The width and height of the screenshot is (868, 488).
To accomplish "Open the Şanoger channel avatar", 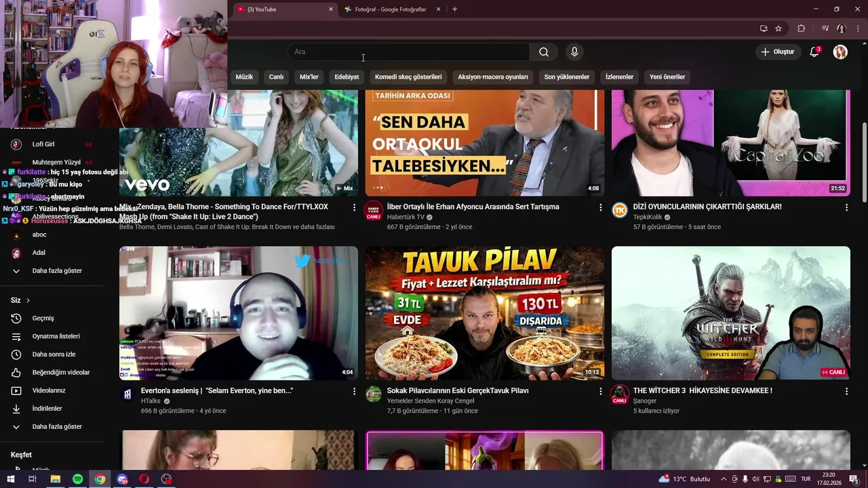I will 620,394.
